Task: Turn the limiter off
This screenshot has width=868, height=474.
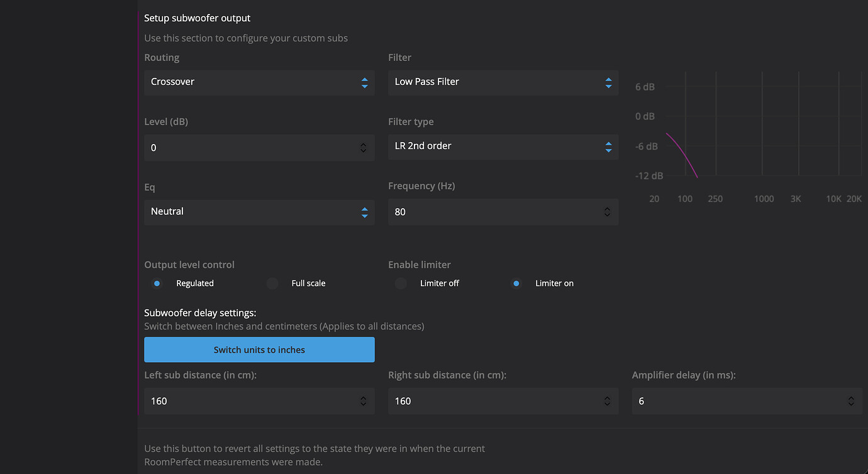Action: tap(401, 284)
